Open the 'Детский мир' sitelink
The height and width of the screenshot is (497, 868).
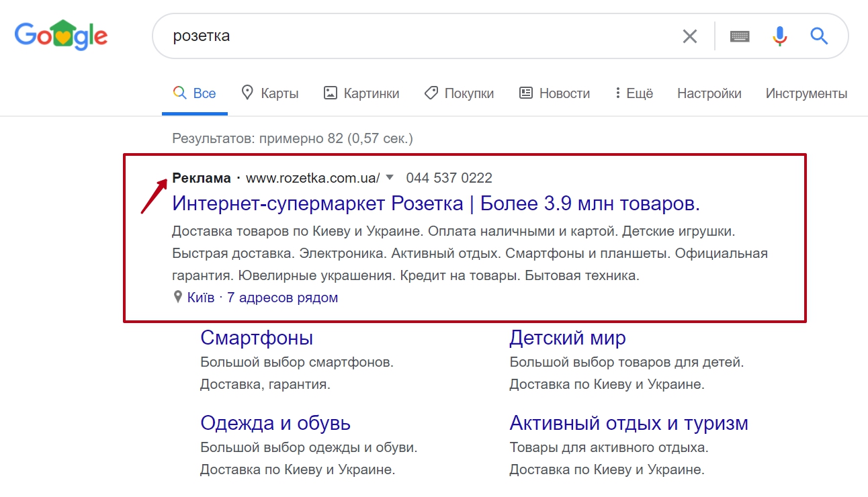coord(568,337)
